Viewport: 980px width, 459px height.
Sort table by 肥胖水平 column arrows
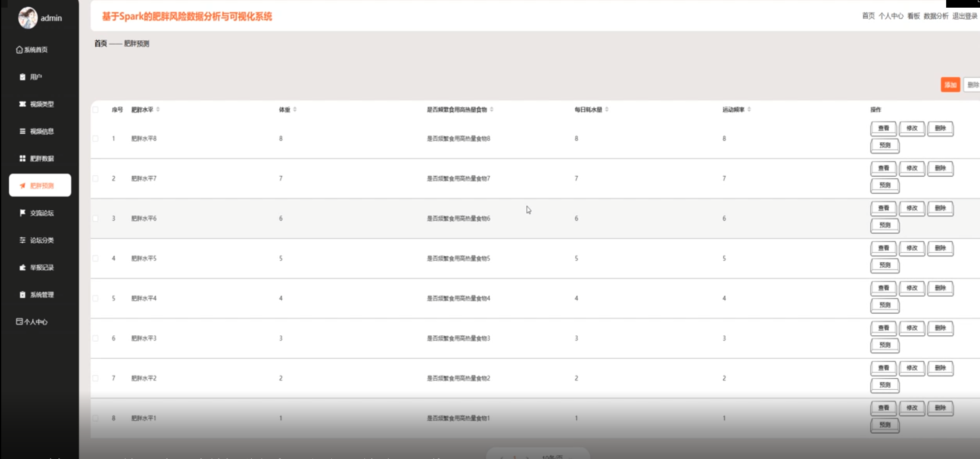[x=158, y=110]
